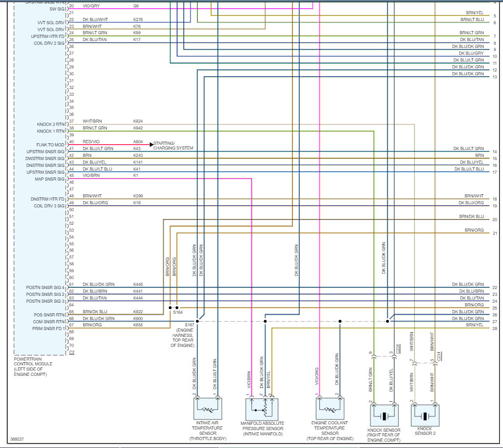The height and width of the screenshot is (448, 503).
Task: Click circuit code K17
Action: pos(137,39)
